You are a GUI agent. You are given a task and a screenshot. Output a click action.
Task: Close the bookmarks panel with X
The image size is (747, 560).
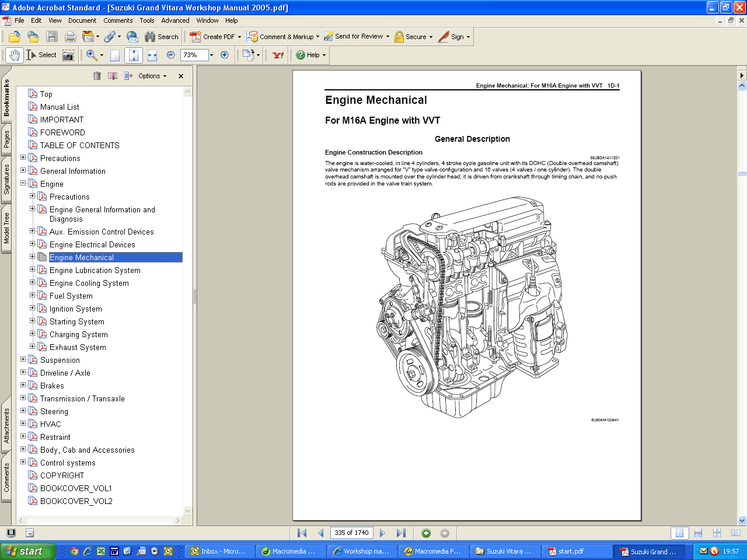point(181,76)
